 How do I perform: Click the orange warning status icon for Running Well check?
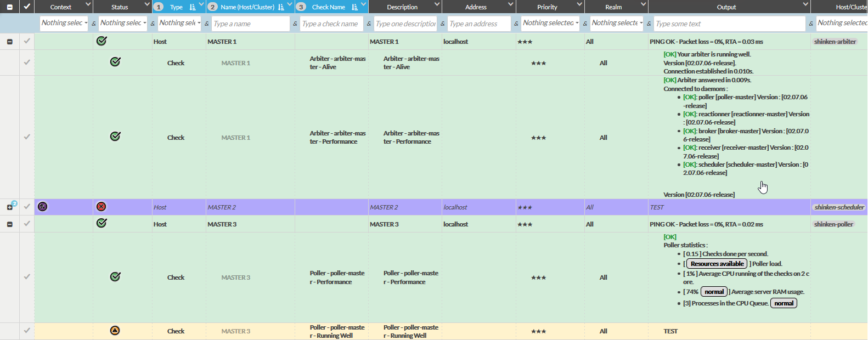[x=115, y=331]
